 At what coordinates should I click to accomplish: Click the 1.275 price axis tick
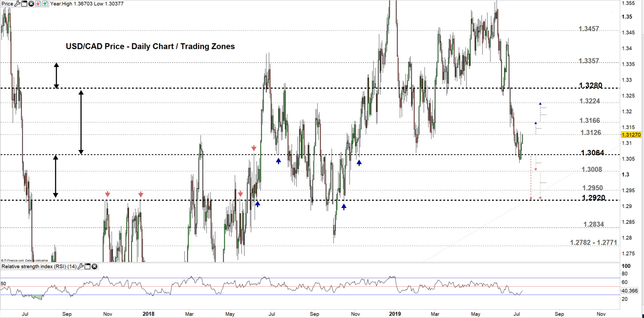(628, 253)
